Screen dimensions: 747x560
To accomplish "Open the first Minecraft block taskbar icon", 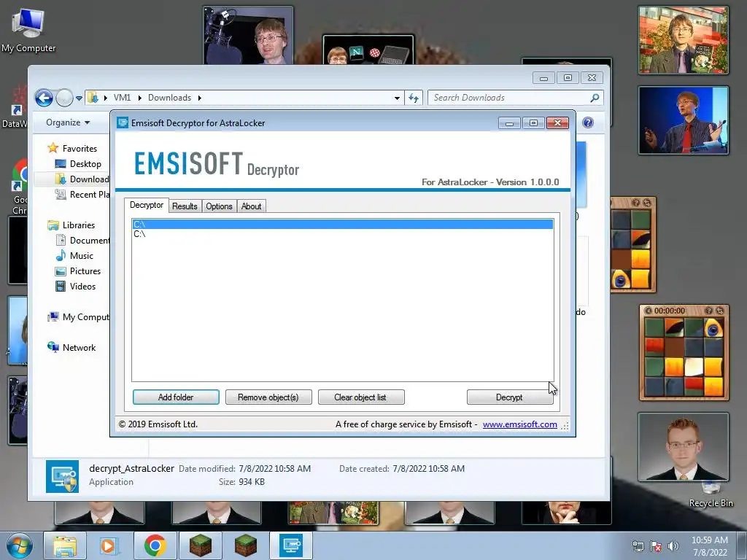I will (200, 545).
